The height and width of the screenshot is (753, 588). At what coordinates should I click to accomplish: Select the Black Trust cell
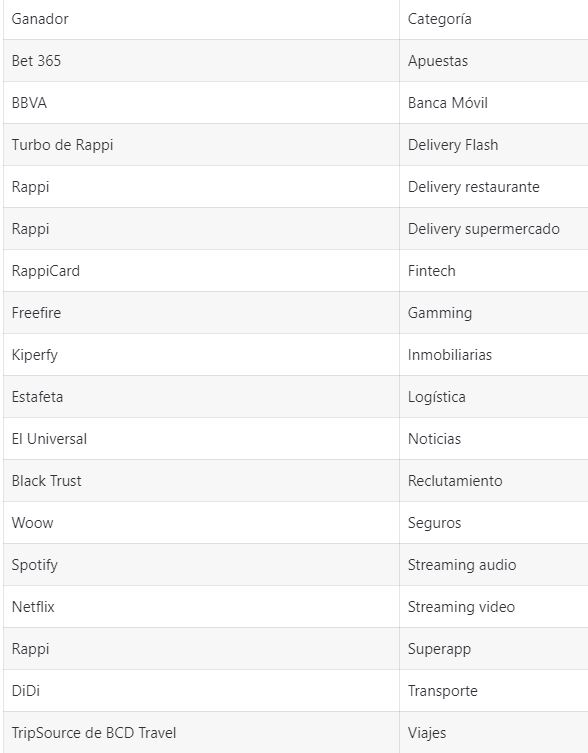point(201,481)
